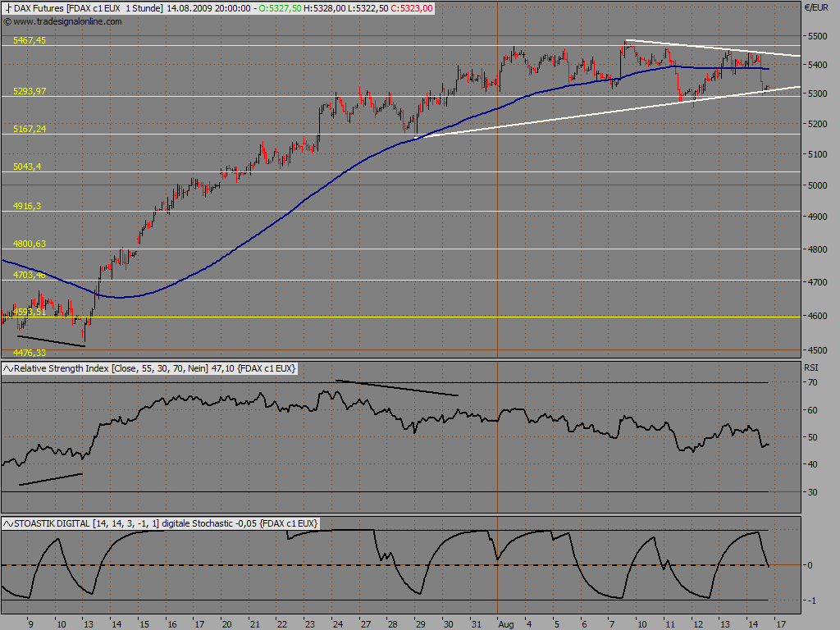The width and height of the screenshot is (840, 630).
Task: Click the 5467,45 resistance level label
Action: point(30,41)
